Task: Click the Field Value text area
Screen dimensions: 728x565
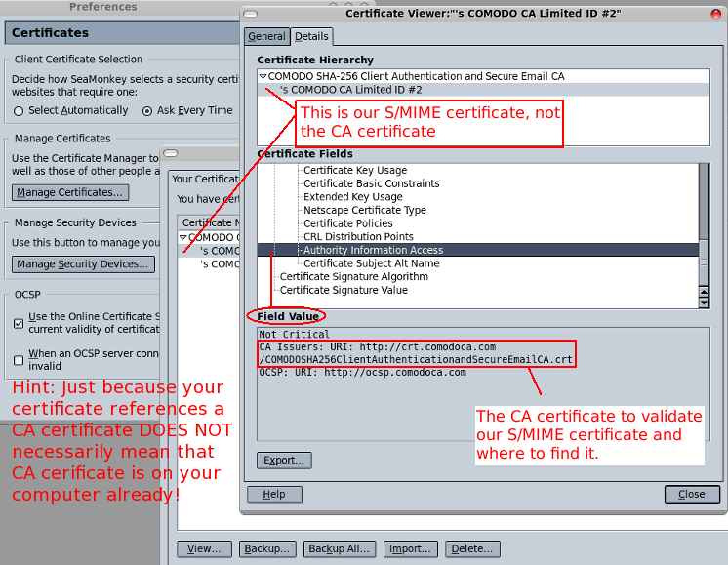Action: pos(483,383)
